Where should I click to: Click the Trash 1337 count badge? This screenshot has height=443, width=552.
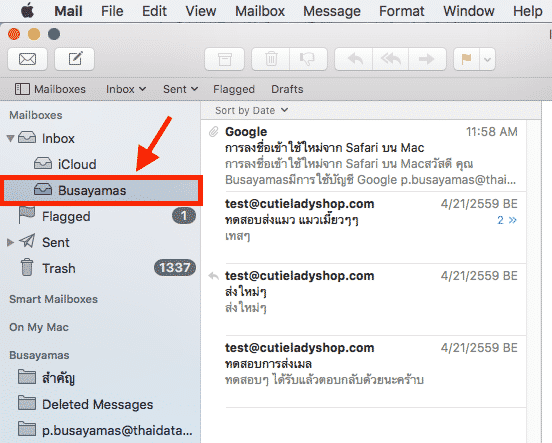(175, 268)
